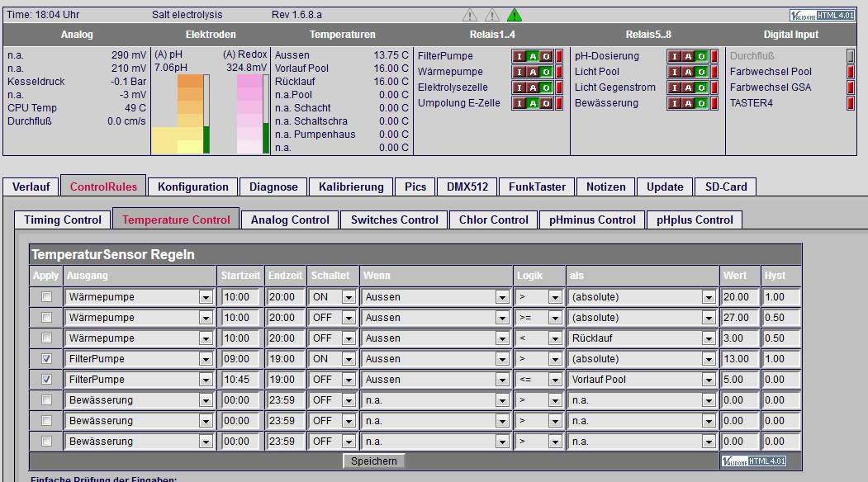868x482 pixels.
Task: Set Licht Pool relay to I mode
Action: coord(674,72)
